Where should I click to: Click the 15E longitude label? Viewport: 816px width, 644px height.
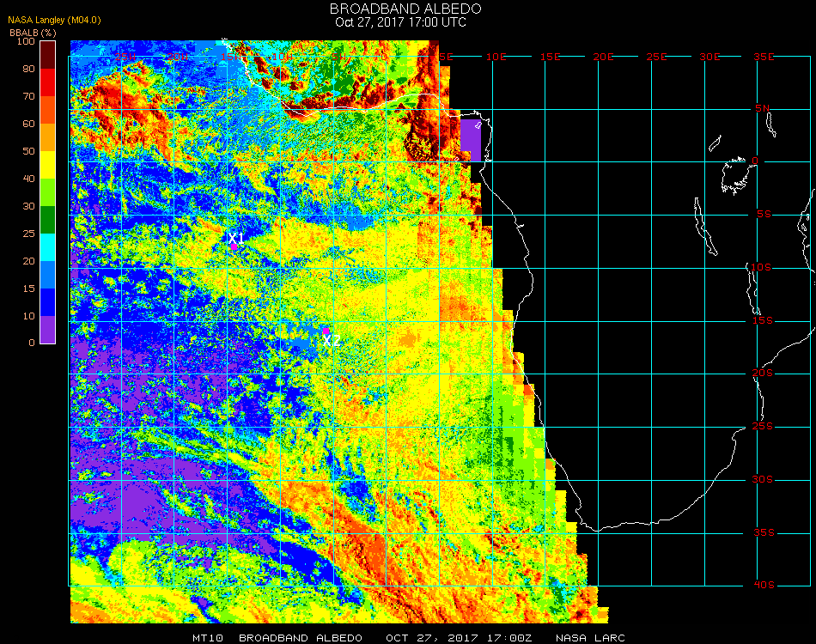coord(550,57)
